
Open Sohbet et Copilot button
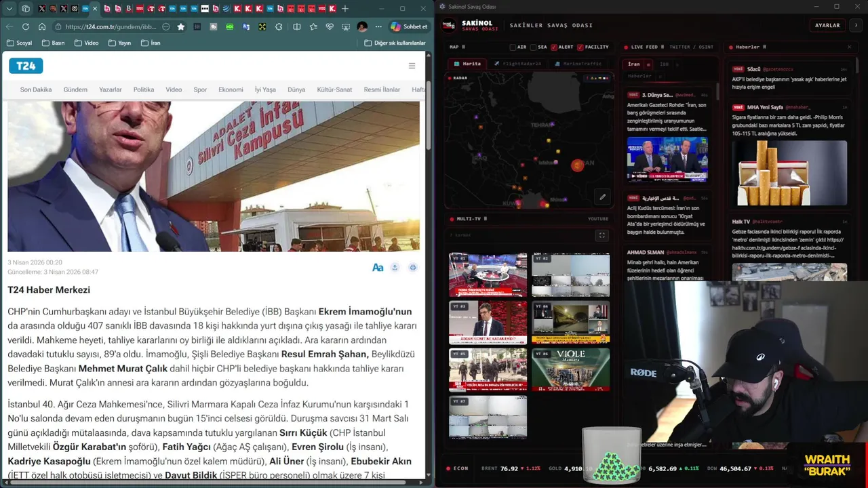tap(409, 26)
